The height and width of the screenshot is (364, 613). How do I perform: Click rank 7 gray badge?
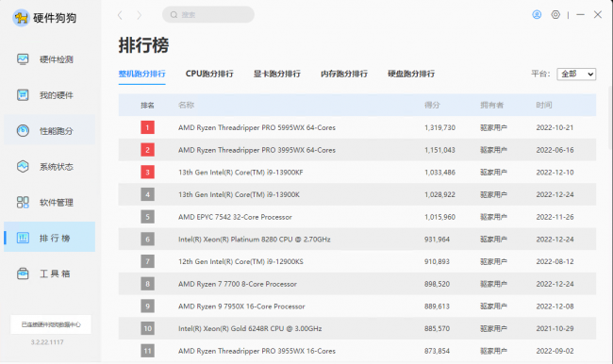coord(147,261)
